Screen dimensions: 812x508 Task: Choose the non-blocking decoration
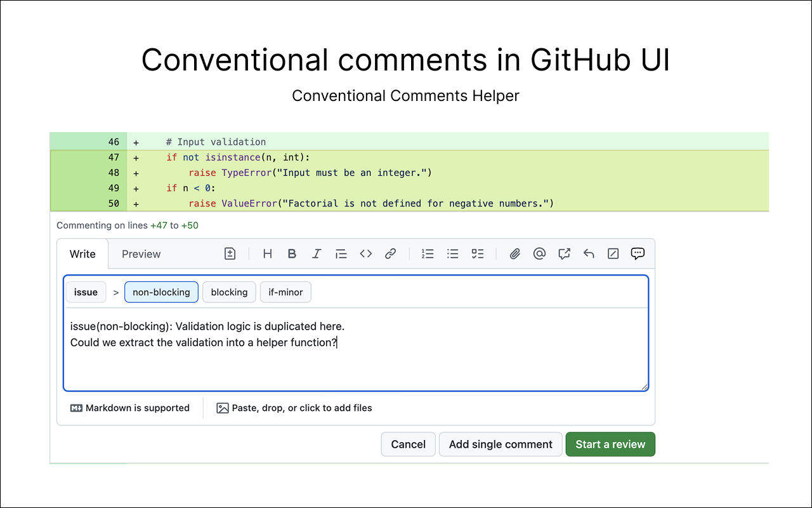(x=161, y=292)
